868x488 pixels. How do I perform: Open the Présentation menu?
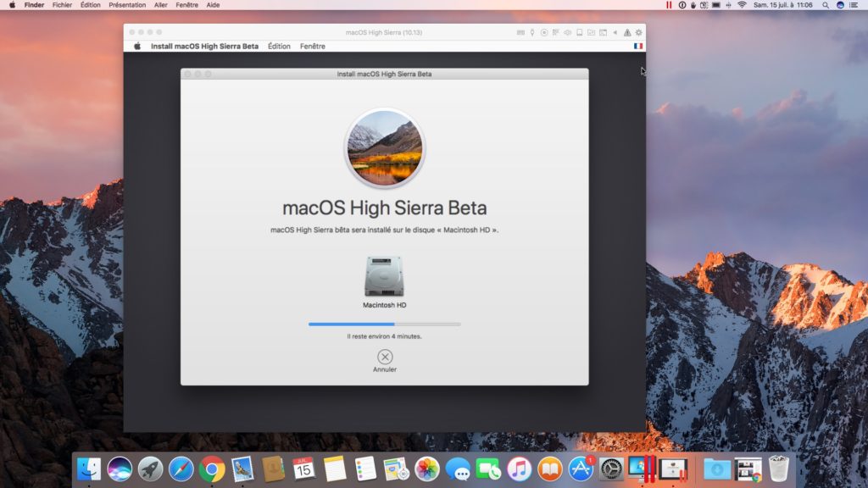coord(127,5)
